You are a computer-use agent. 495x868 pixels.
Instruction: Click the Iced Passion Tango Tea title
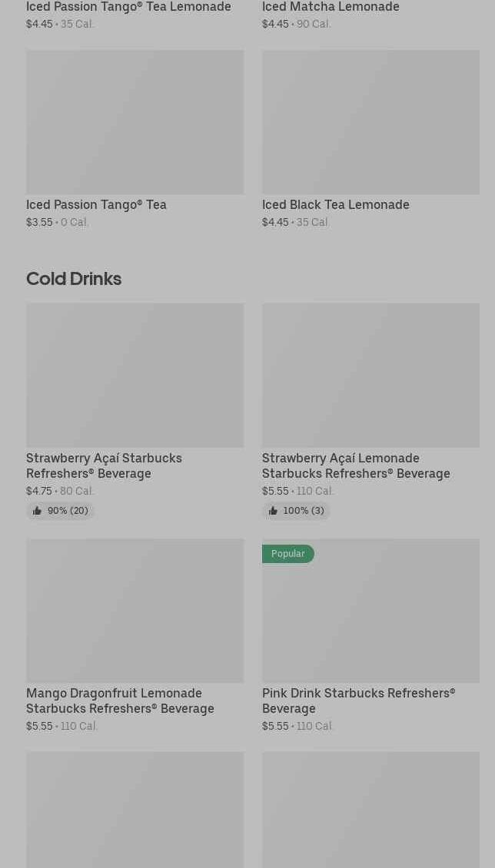[x=96, y=204]
